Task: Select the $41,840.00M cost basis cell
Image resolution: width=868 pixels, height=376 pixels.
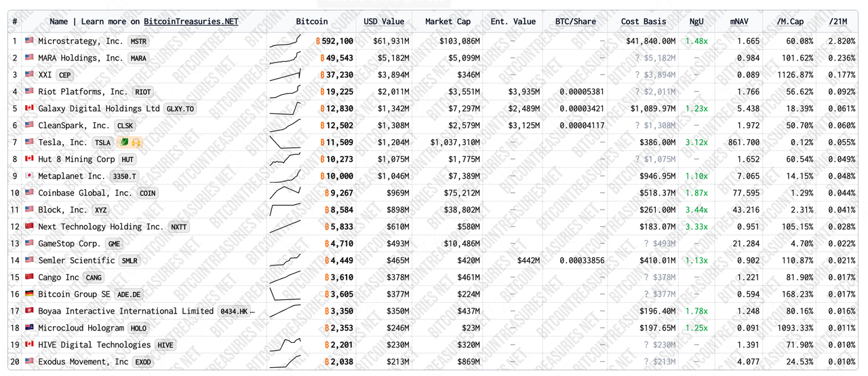Action: (x=651, y=41)
